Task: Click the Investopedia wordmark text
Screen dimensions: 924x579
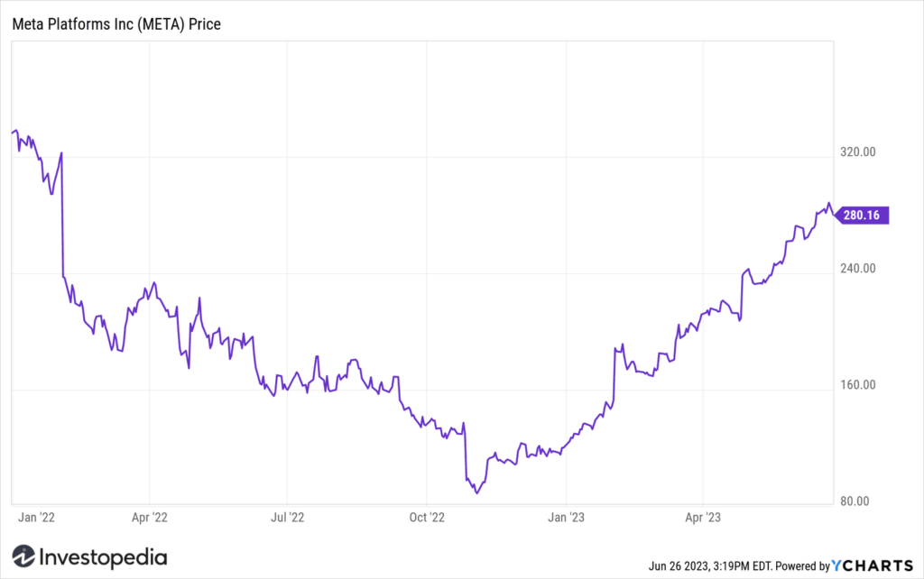Action: click(103, 557)
